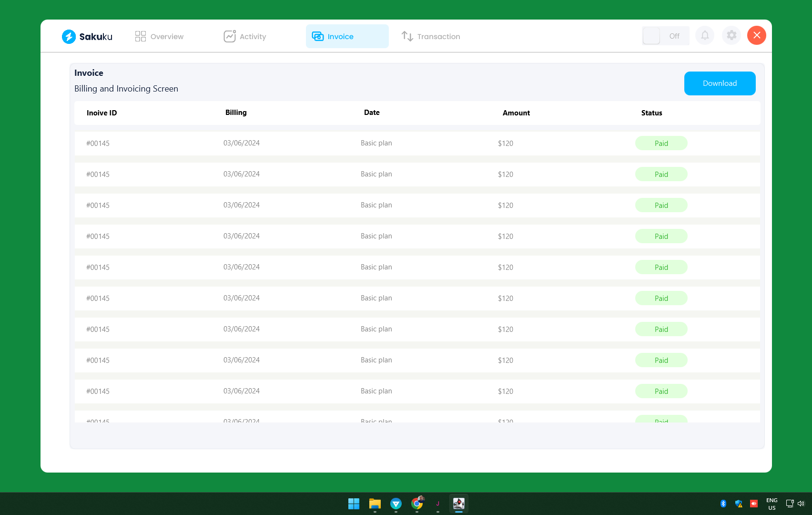Open notifications via the bell icon
Screen dimensions: 812x515
pos(705,35)
